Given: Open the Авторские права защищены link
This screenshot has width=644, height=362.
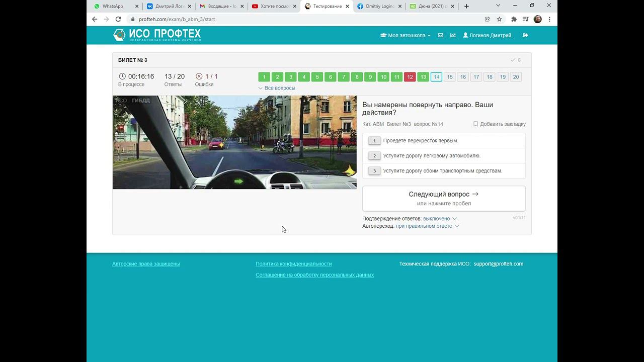Looking at the screenshot, I should [146, 264].
